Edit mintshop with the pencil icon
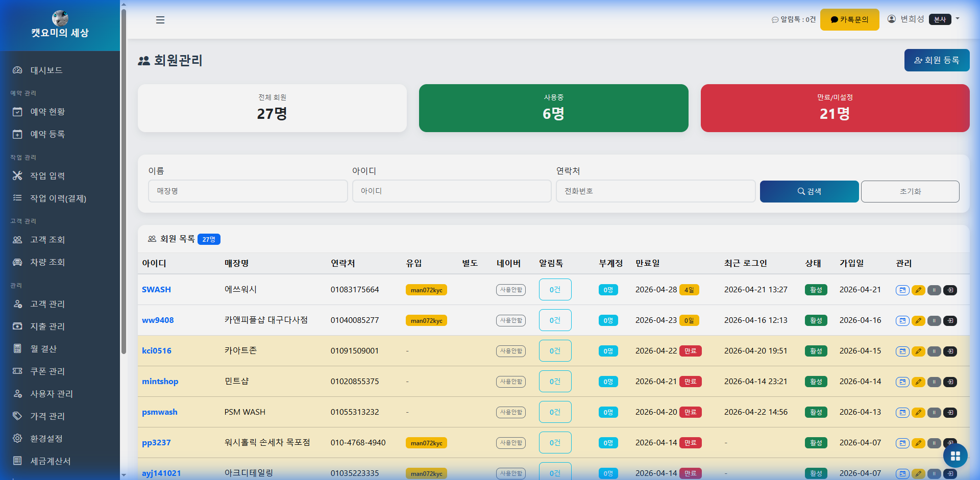The width and height of the screenshot is (980, 480). pos(918,382)
